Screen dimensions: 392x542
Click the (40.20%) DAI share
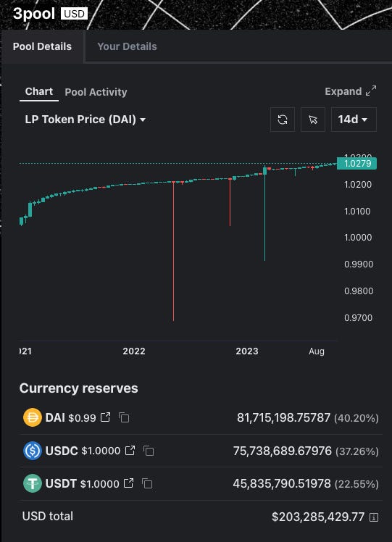click(x=356, y=418)
